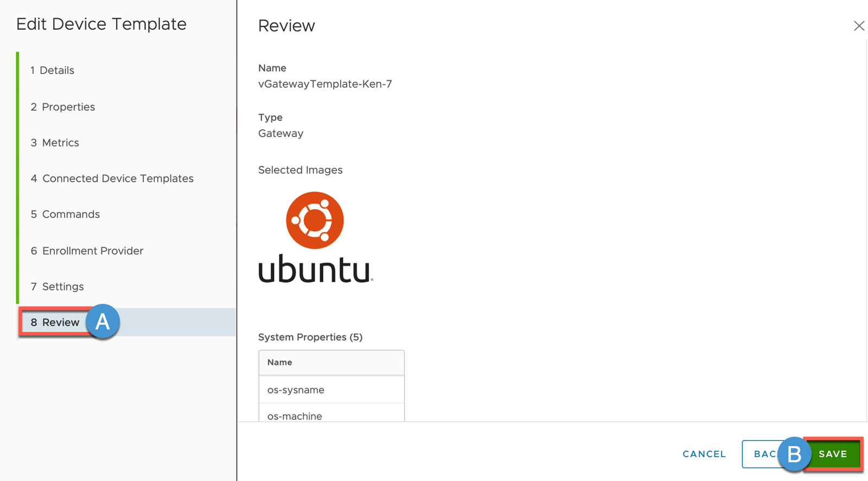Go to step 1 Details
This screenshot has height=481, width=868.
coord(52,71)
